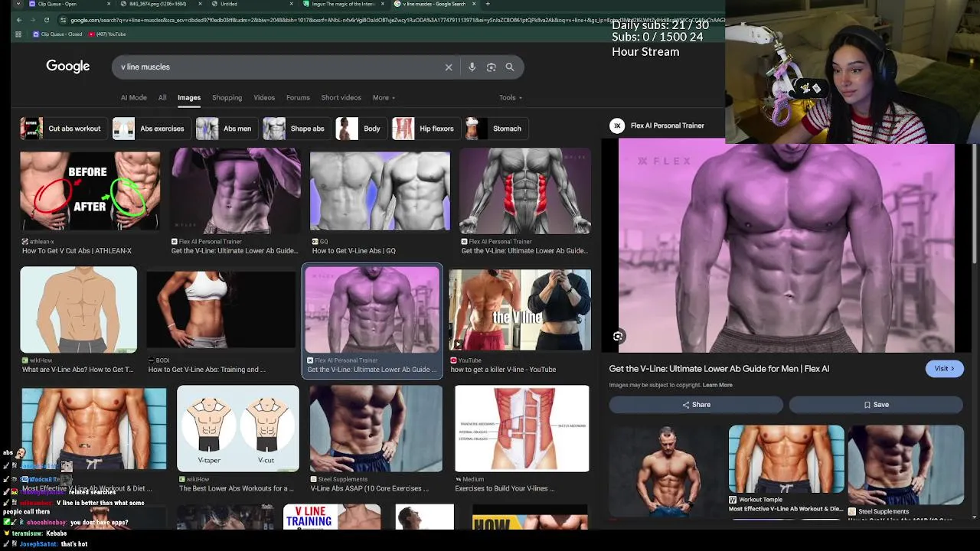Open the Clip Queue - Closed bookmark
This screenshot has width=980, height=551.
click(x=57, y=34)
